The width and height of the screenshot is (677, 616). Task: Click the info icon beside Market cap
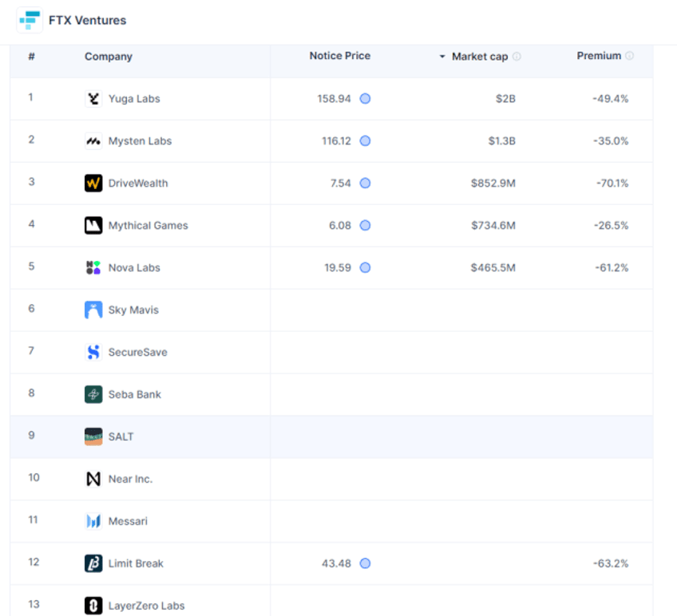[x=517, y=57]
